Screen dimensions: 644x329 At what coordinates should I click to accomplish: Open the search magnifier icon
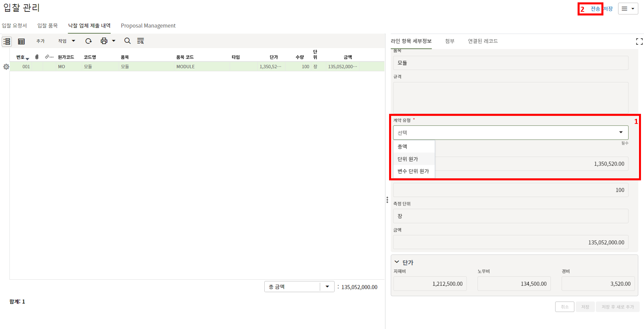pyautogui.click(x=127, y=41)
